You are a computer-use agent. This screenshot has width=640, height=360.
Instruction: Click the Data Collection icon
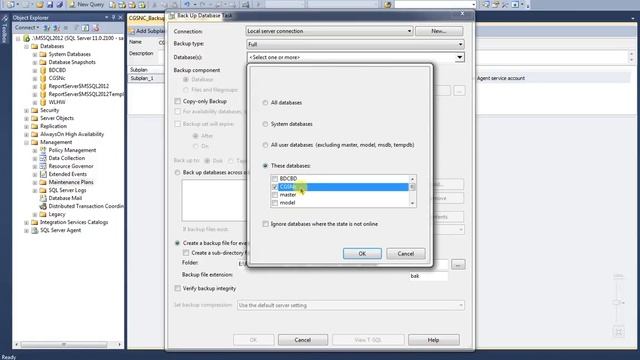click(43, 158)
